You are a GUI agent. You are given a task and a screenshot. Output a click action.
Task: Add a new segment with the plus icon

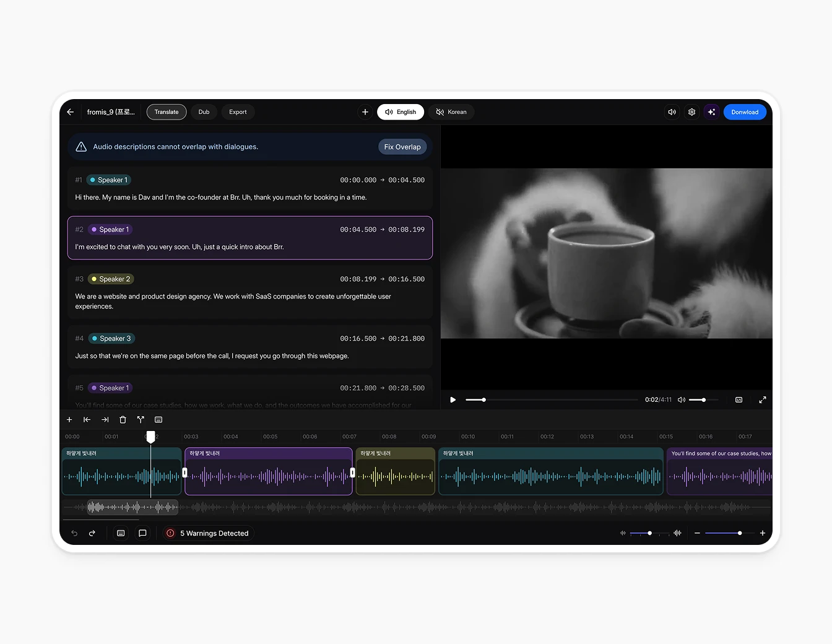pos(69,419)
